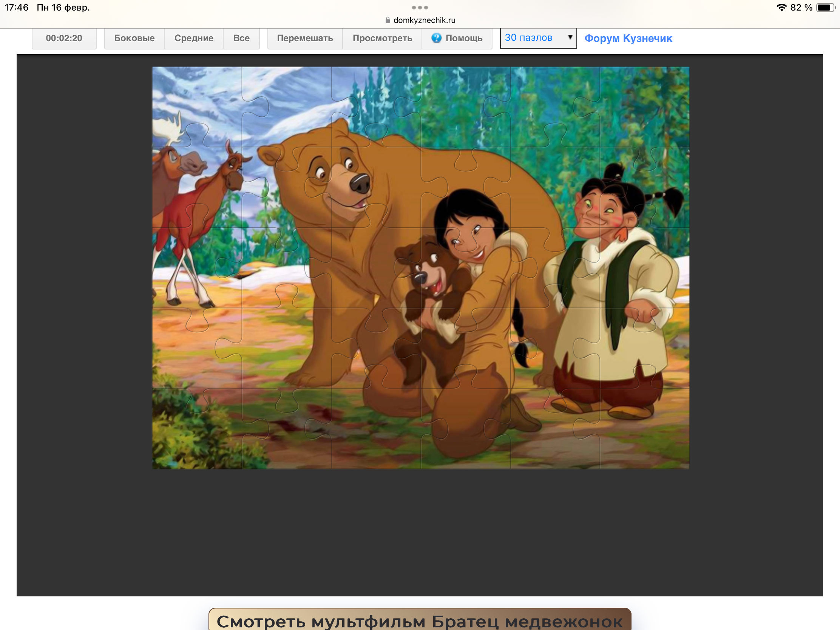This screenshot has width=840, height=630.
Task: Click Смотреть мультфильм Братец медвежонок banner
Action: 420,621
